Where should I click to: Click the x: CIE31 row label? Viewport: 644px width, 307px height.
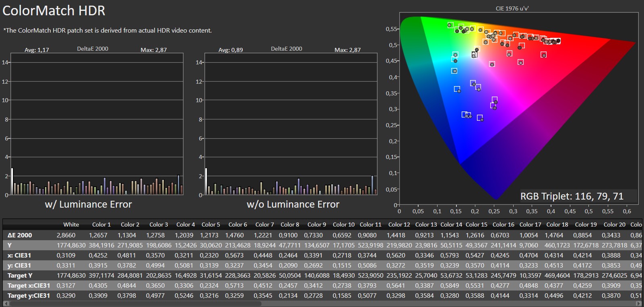point(19,255)
